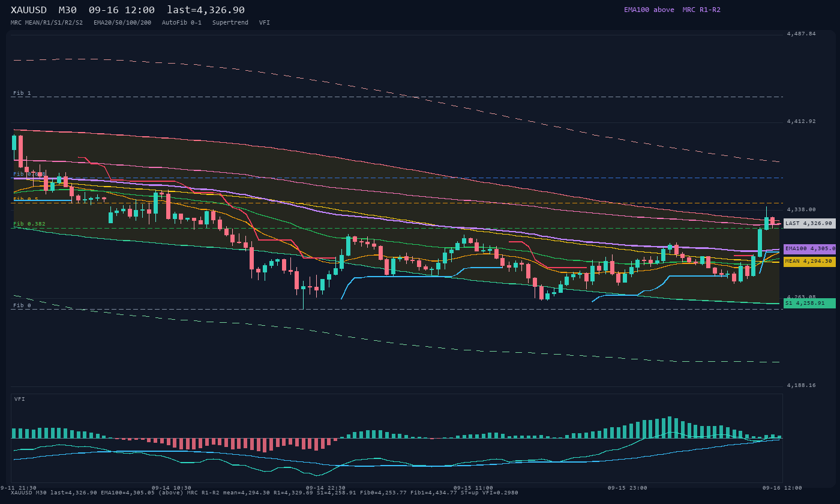The image size is (840, 504).
Task: Click the '09-16 12:00' time axis label
Action: tap(782, 488)
